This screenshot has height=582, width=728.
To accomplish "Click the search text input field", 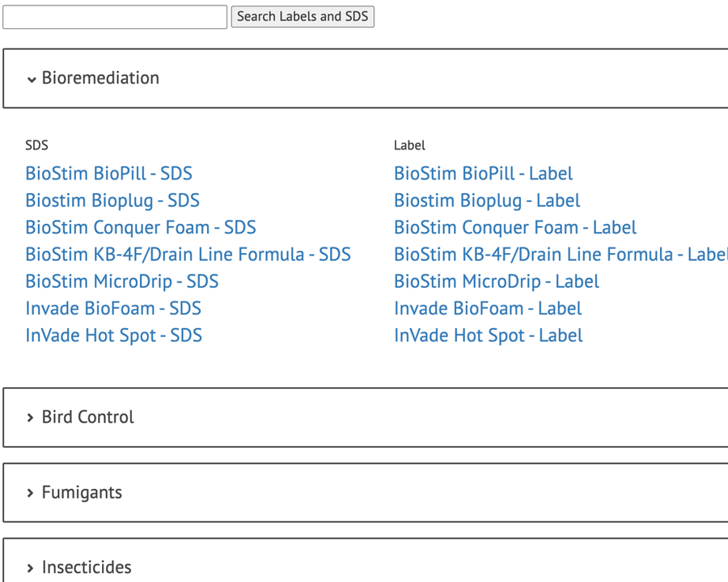I will pyautogui.click(x=113, y=16).
